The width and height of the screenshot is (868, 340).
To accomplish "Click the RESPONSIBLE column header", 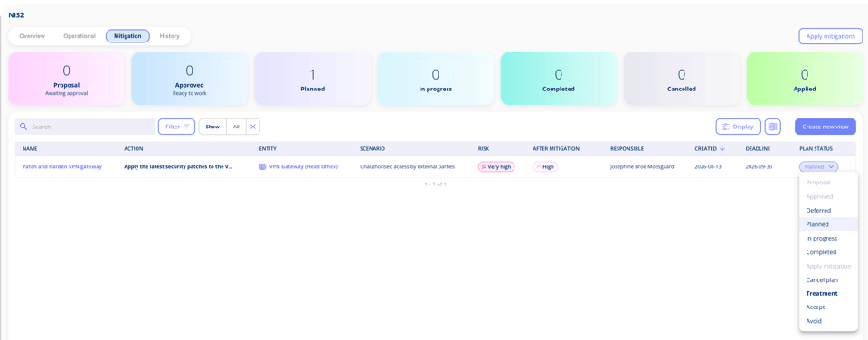I will tap(627, 149).
